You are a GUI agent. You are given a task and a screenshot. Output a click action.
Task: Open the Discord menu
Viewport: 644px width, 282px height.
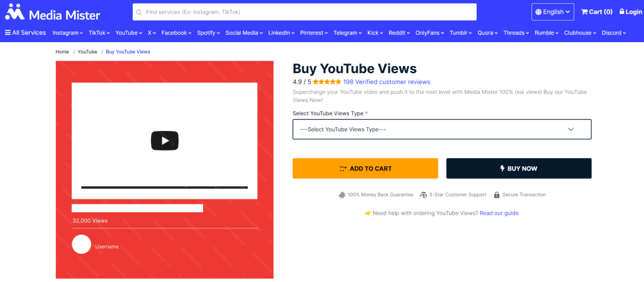point(614,33)
